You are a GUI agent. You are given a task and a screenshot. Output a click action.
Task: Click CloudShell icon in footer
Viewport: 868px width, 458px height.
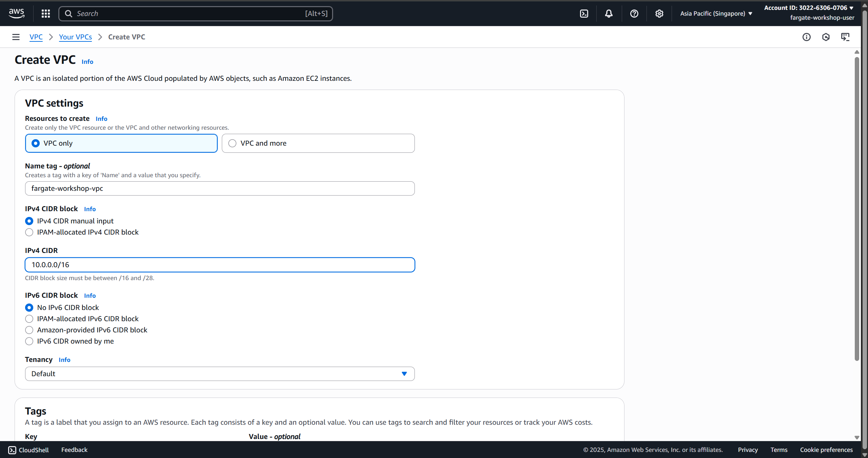(12, 450)
